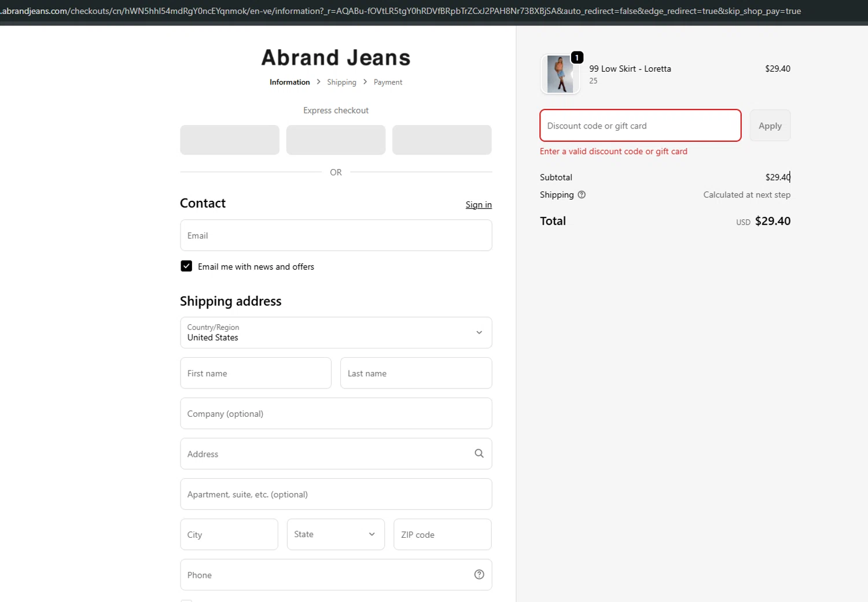
Task: Click the Abrand Jeans store logo
Action: tap(336, 57)
